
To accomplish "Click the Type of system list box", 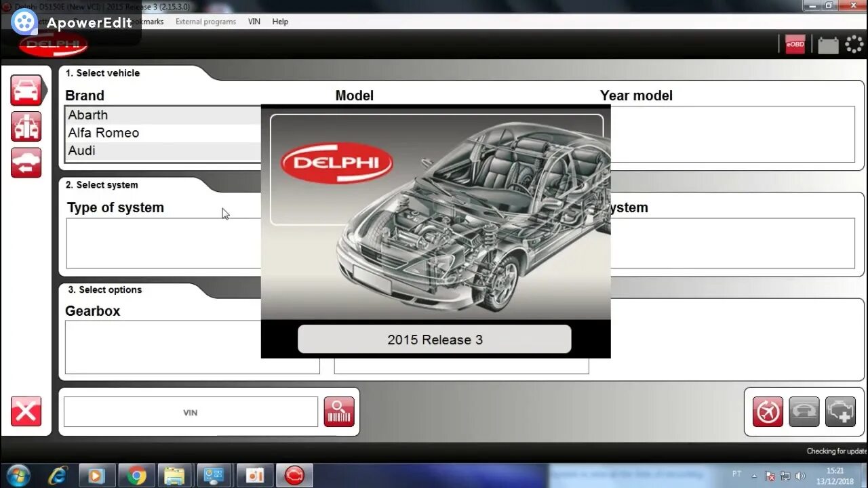I will [163, 243].
